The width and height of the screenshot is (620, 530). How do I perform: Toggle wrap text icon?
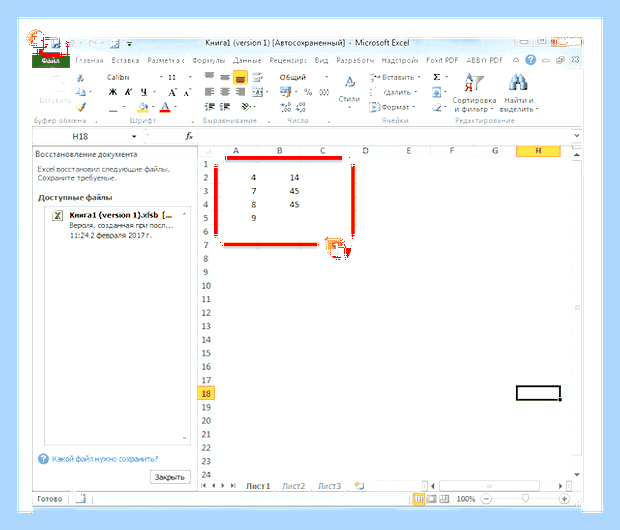[257, 78]
